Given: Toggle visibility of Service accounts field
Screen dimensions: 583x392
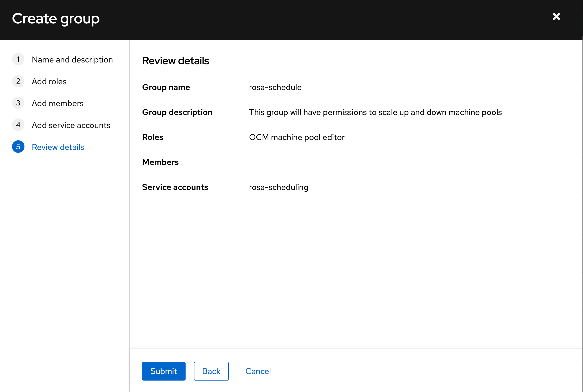Looking at the screenshot, I should (175, 187).
